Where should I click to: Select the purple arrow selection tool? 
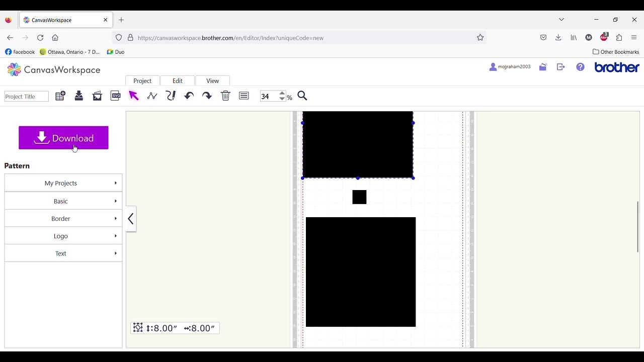coord(133,96)
